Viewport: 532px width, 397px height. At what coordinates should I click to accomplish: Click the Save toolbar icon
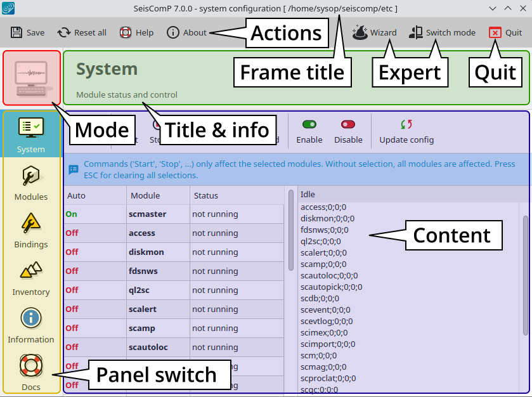click(27, 32)
